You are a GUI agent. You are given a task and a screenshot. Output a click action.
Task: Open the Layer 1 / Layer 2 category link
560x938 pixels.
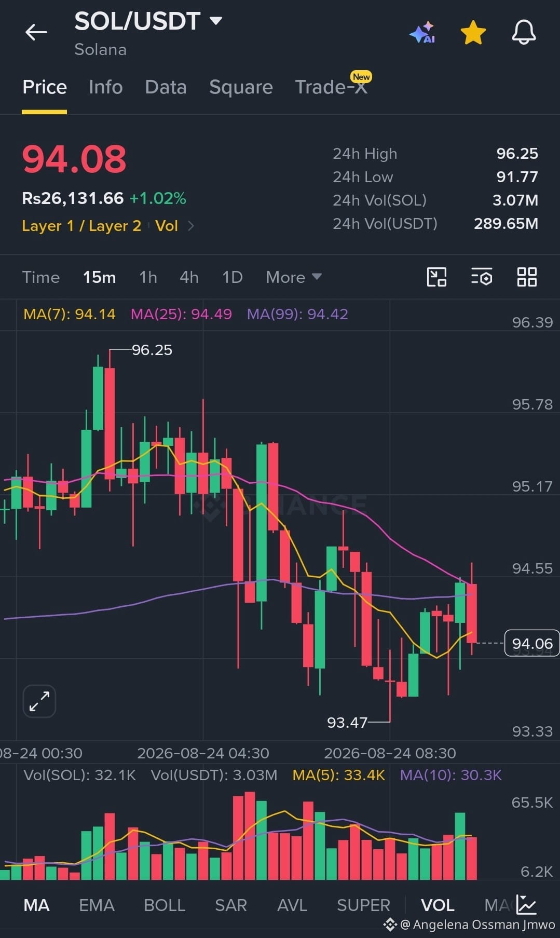(x=81, y=226)
